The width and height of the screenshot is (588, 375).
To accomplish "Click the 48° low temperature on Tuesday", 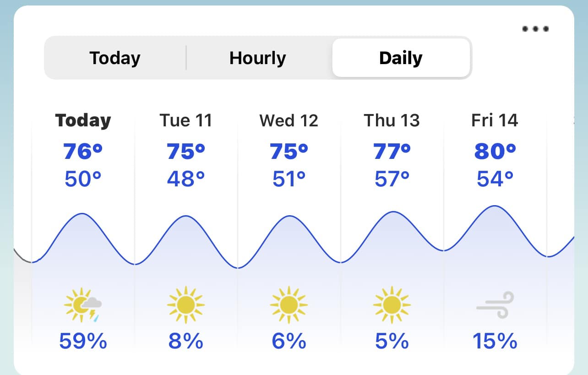I will click(x=185, y=179).
